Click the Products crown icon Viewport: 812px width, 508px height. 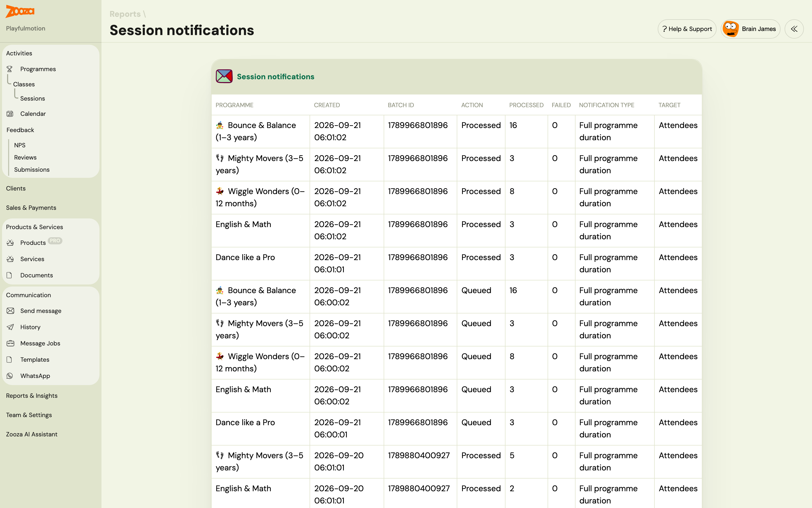click(10, 243)
